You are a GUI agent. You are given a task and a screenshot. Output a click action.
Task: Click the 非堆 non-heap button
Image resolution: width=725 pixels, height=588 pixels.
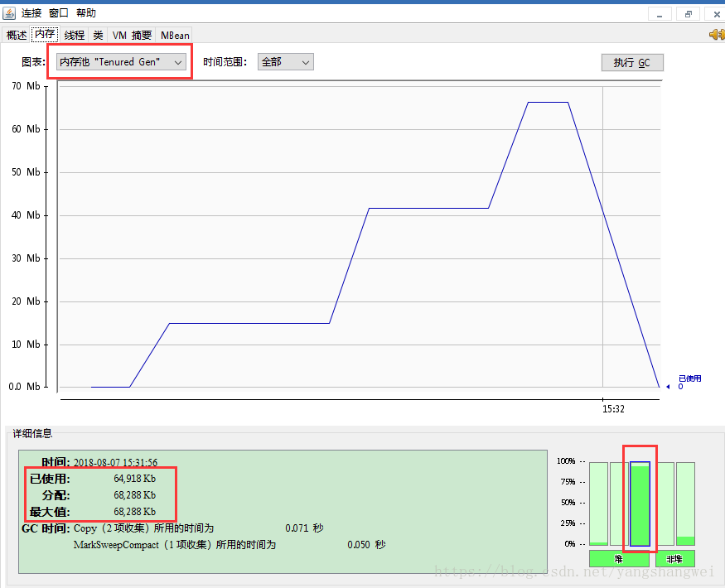coord(674,559)
